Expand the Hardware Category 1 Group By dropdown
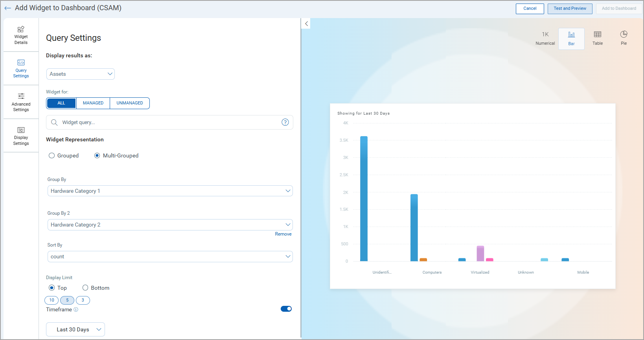Image resolution: width=644 pixels, height=340 pixels. [170, 191]
